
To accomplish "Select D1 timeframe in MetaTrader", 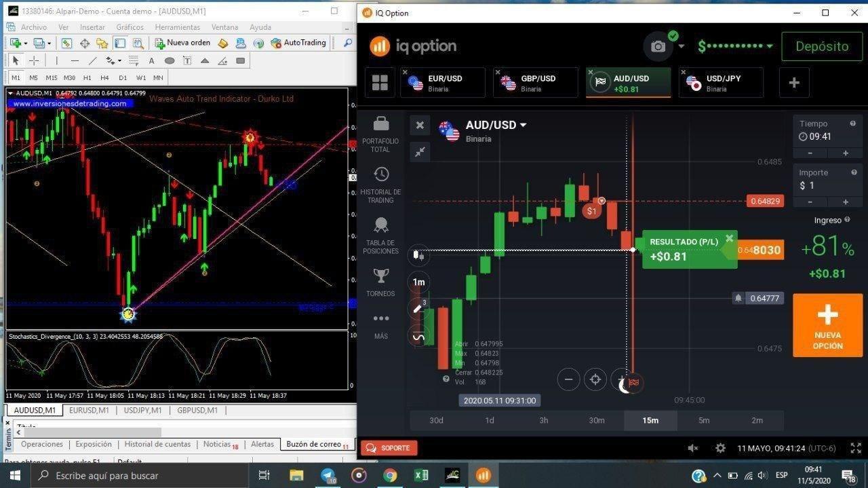I will (123, 77).
